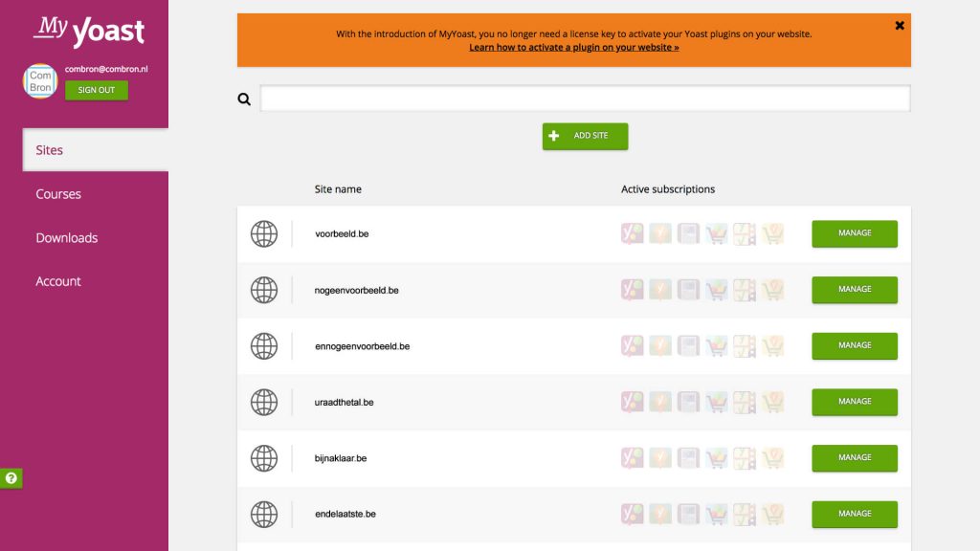Go to Courses in the sidebar
This screenshot has width=980, height=551.
58,194
